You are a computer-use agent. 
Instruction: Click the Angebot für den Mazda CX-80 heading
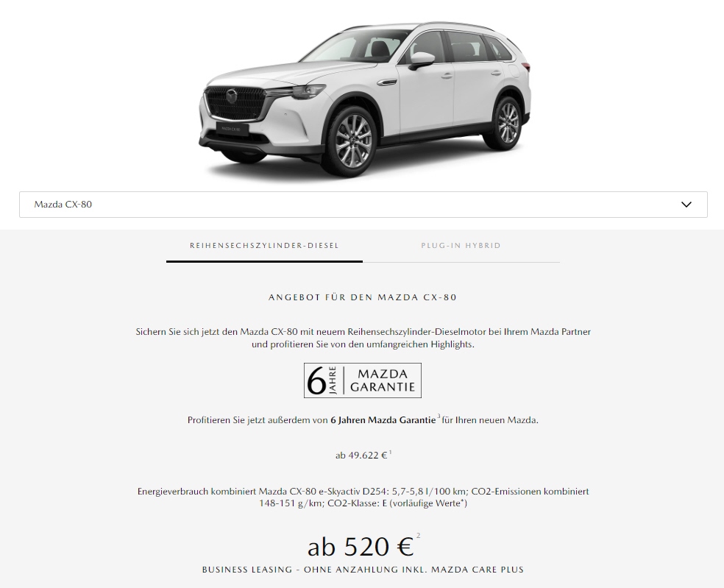(363, 297)
